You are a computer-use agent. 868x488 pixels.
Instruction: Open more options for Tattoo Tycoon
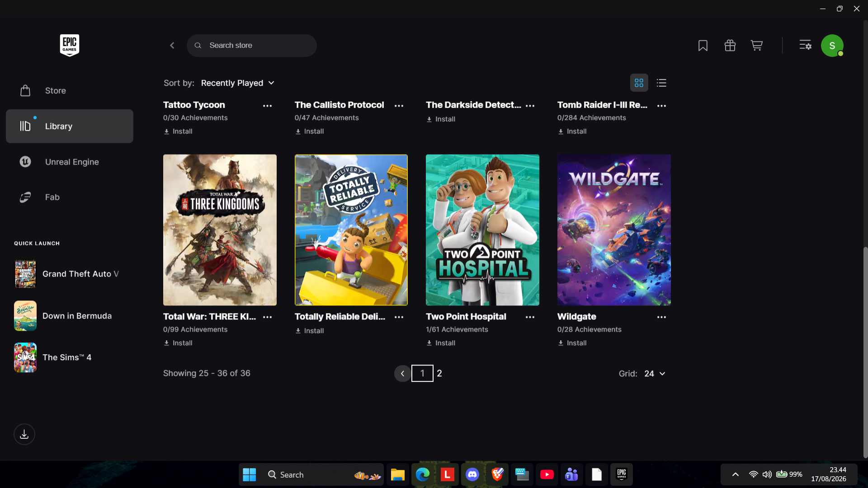pyautogui.click(x=268, y=105)
